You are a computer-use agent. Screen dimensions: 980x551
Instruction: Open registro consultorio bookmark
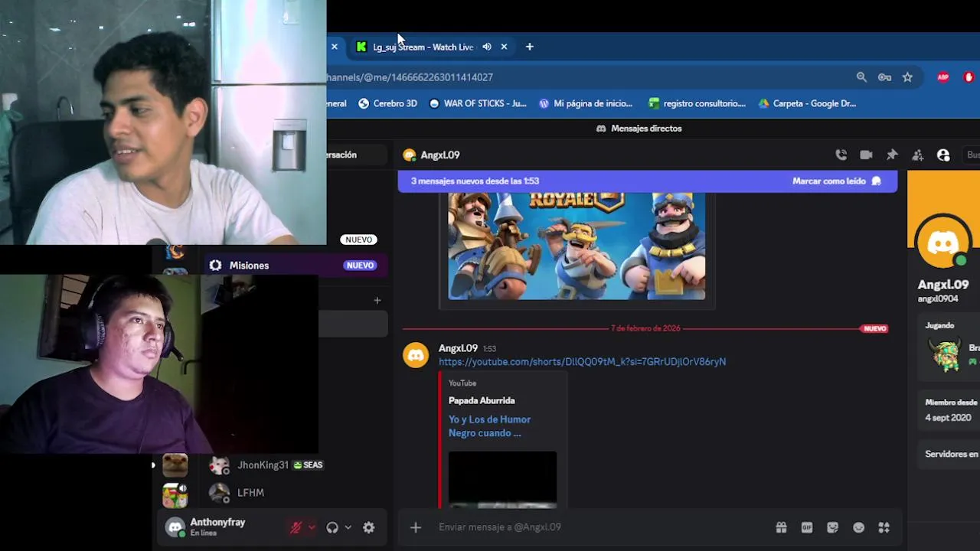(697, 103)
